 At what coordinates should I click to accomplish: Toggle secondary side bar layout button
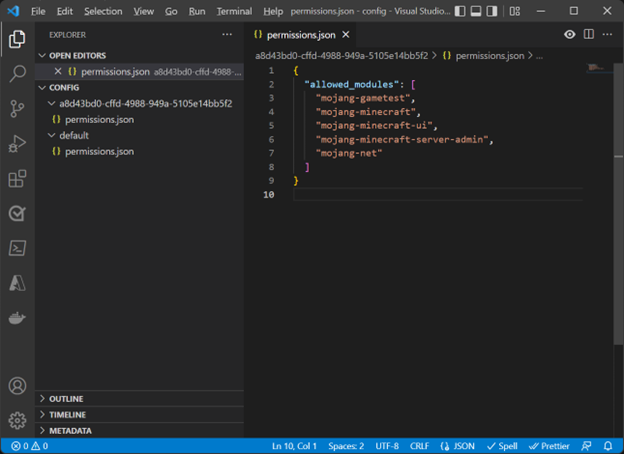(x=492, y=11)
